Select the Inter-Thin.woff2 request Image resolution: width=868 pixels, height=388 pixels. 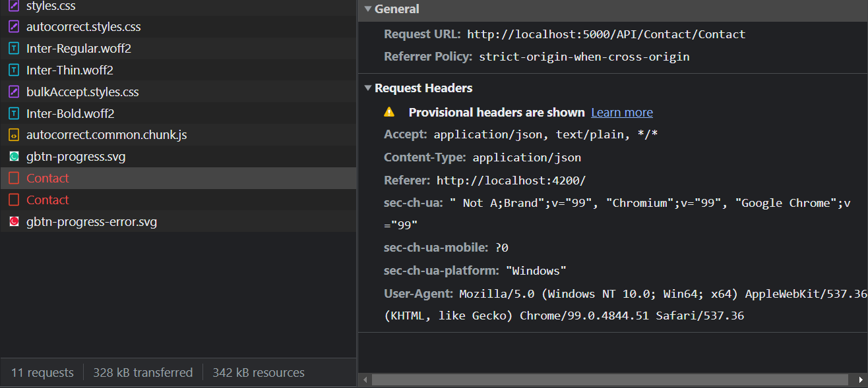pyautogui.click(x=178, y=70)
